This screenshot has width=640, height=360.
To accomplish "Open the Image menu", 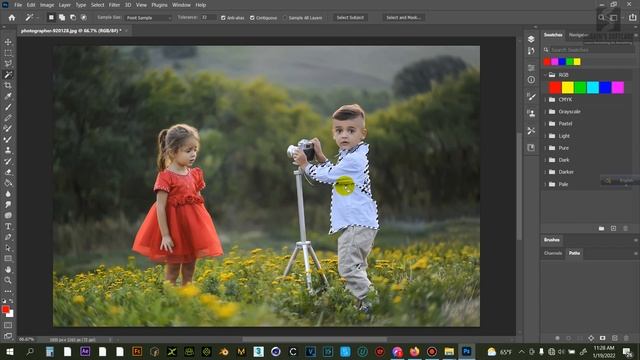I will pyautogui.click(x=47, y=5).
